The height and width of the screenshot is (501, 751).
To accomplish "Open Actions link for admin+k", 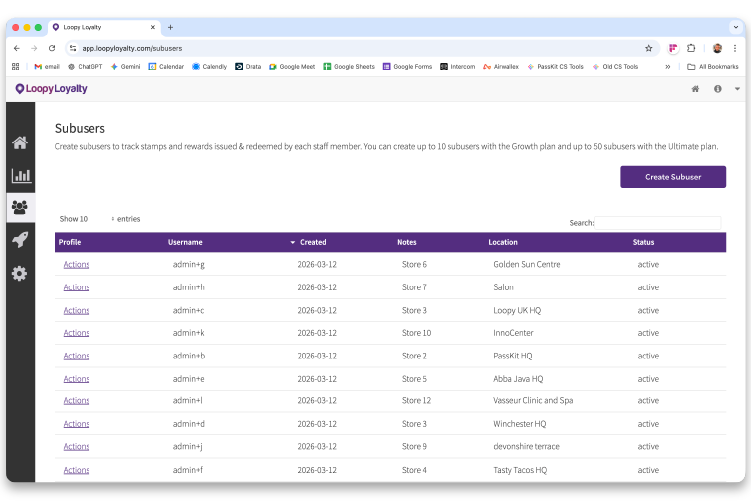I will pos(76,333).
